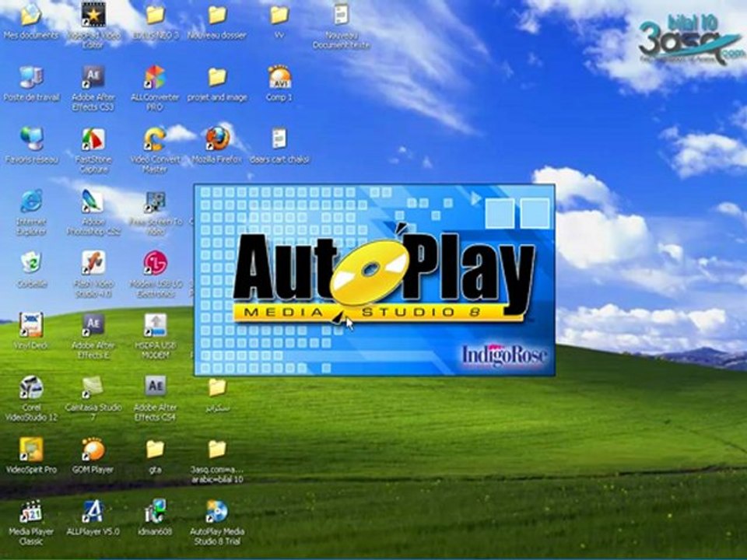The height and width of the screenshot is (560, 747).
Task: Launch Media Player Classic shortcut
Action: pos(31,512)
